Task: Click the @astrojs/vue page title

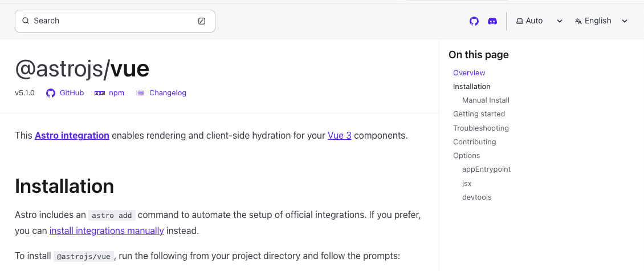Action: click(82, 68)
